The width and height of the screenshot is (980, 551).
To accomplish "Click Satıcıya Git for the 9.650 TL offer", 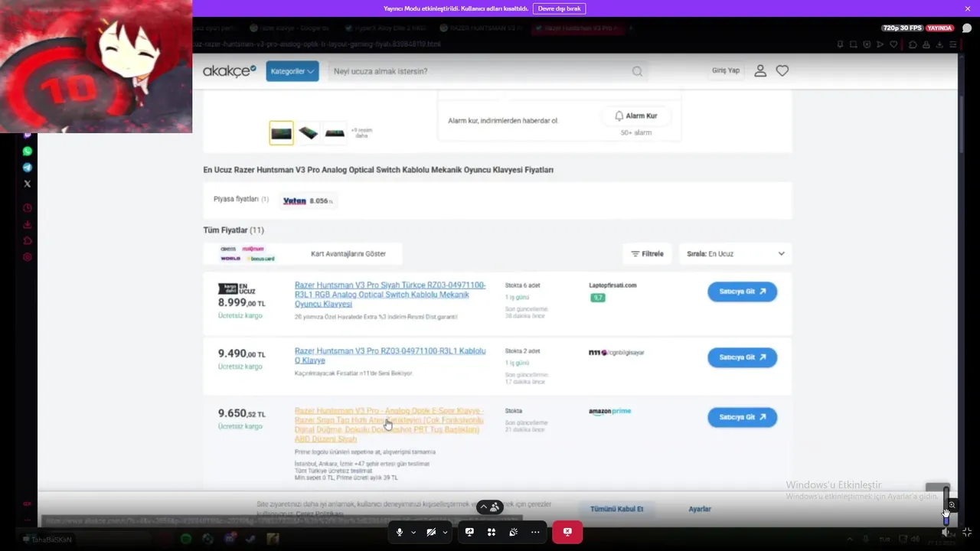I will [742, 417].
